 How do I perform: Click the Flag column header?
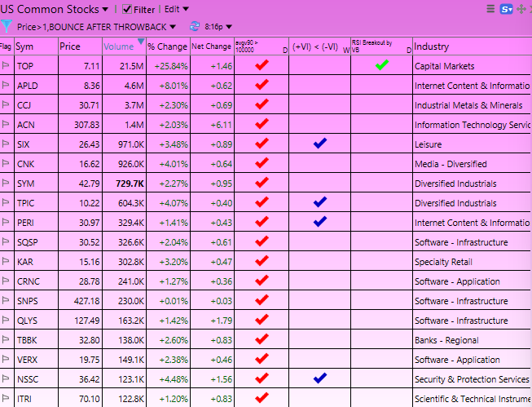tap(7, 46)
